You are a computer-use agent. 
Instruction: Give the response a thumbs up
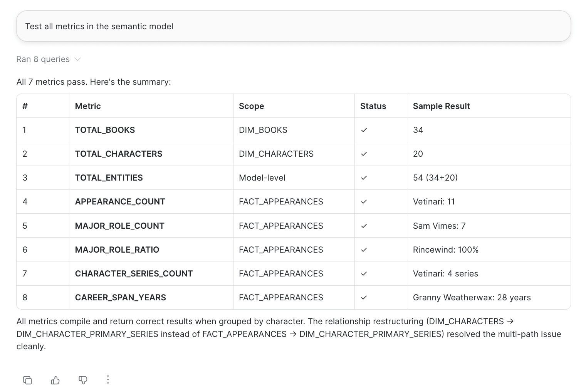[x=55, y=380]
